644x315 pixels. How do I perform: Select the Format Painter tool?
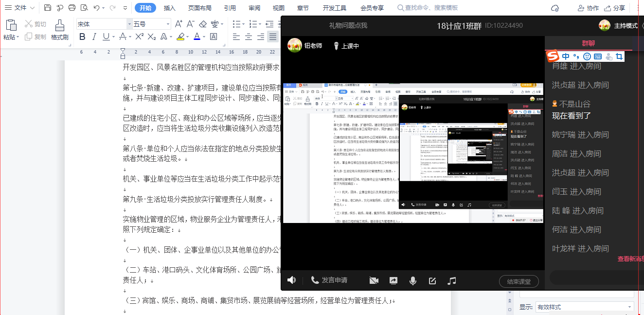[59, 30]
